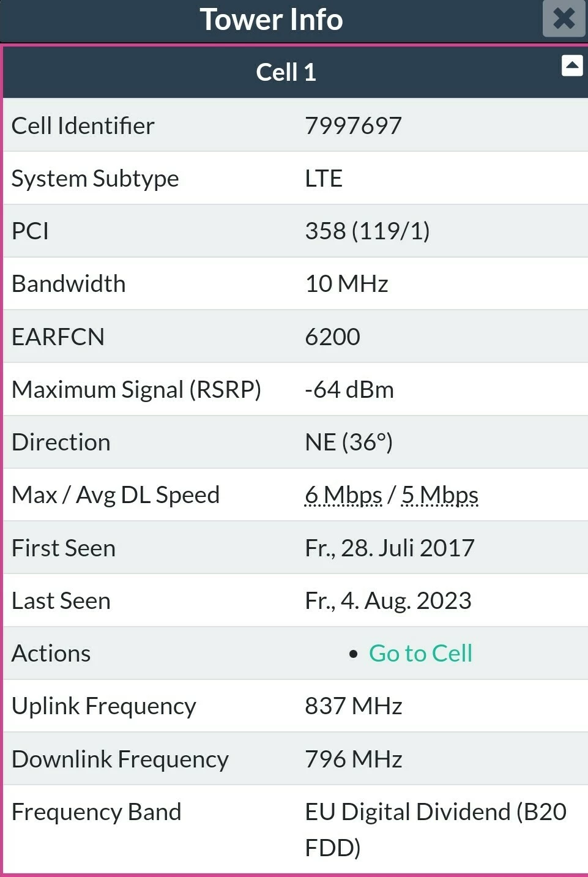The width and height of the screenshot is (588, 877).
Task: Click the 5 Mbps average speed value
Action: (x=439, y=495)
